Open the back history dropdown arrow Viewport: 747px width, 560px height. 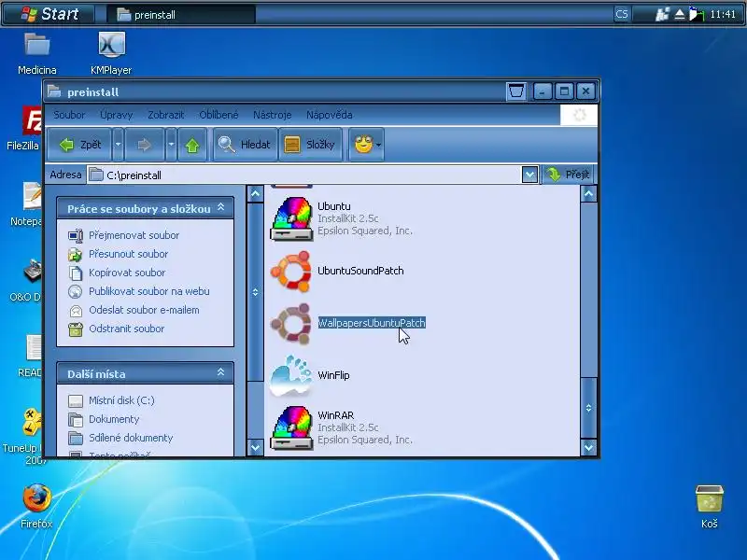(x=119, y=145)
